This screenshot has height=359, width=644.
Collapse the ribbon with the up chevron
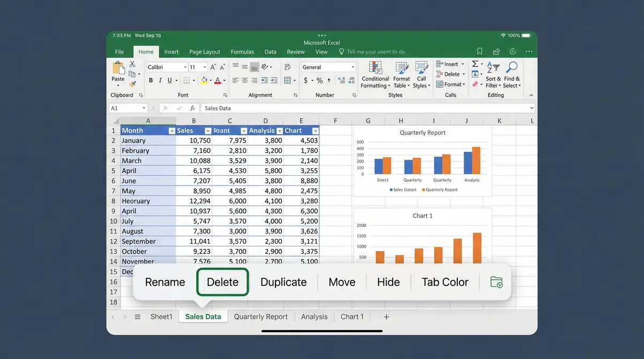pyautogui.click(x=531, y=95)
